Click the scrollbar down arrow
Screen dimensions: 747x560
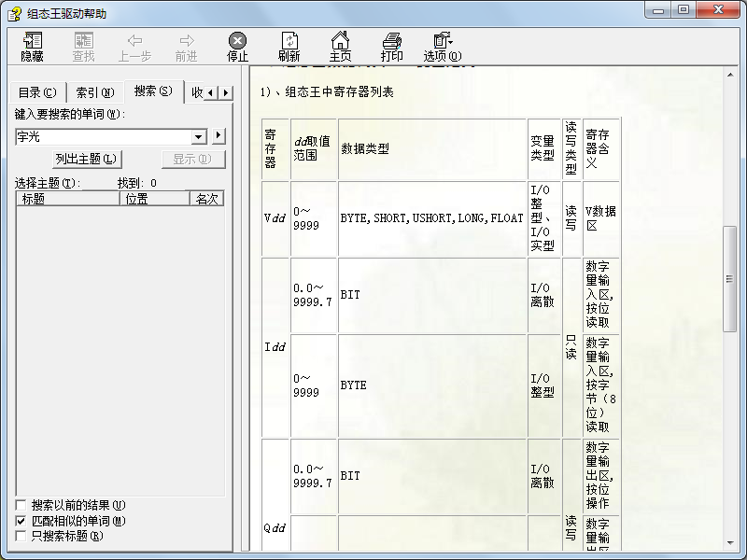click(x=730, y=543)
